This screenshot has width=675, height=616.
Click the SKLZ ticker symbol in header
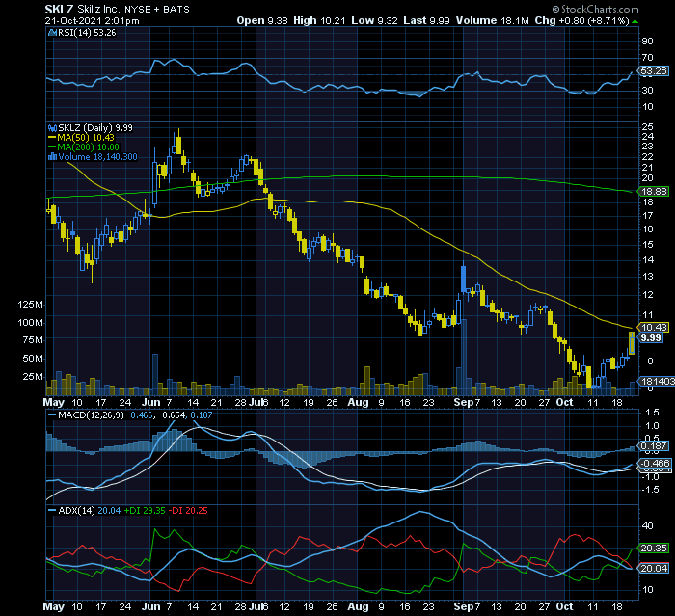pos(59,9)
